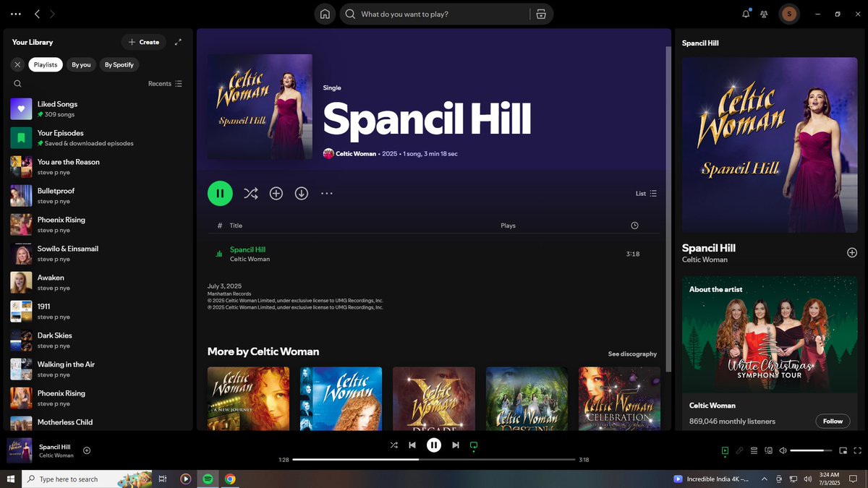Open more options for Spancil Hill single

(x=327, y=193)
